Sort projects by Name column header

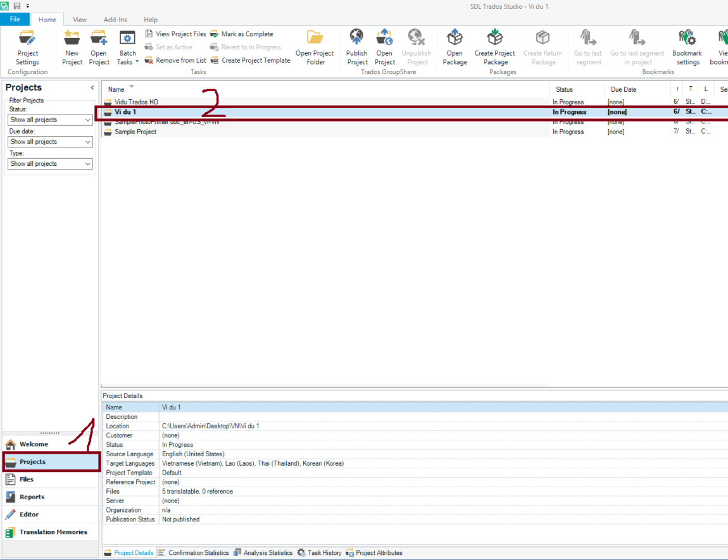coord(116,89)
